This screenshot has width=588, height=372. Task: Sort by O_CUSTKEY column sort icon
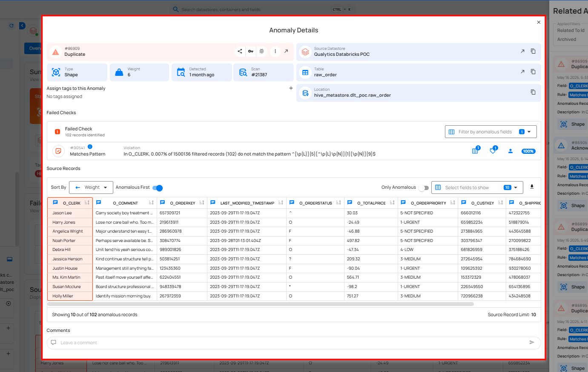pos(500,203)
